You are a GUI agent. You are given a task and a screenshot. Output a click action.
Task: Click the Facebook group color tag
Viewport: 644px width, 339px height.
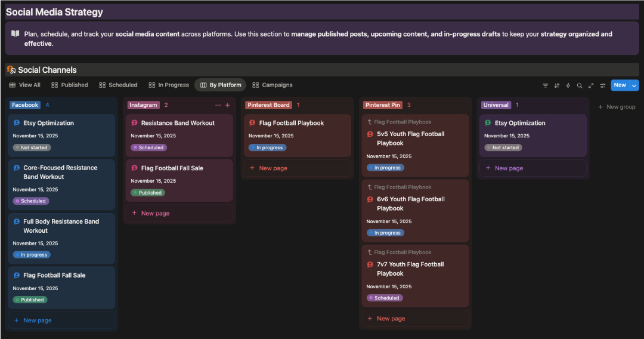(x=25, y=105)
